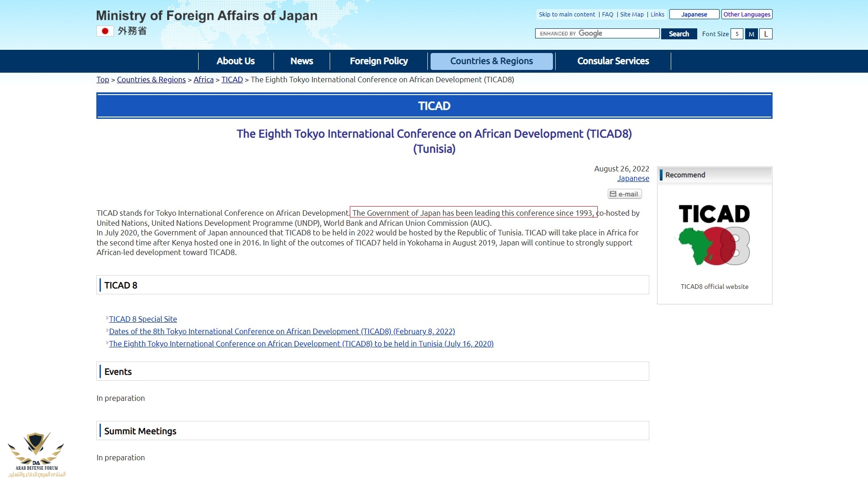Open the Countries & Regions tab
The image size is (868, 479).
tap(491, 61)
